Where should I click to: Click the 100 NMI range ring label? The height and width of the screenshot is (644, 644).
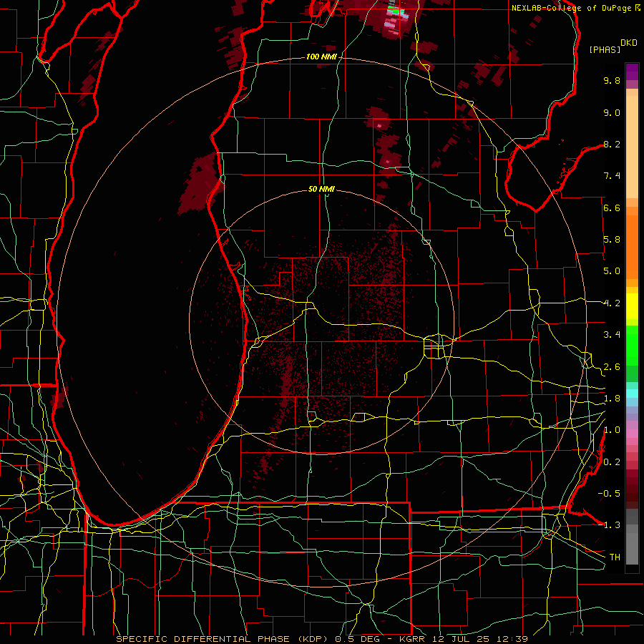coord(321,57)
